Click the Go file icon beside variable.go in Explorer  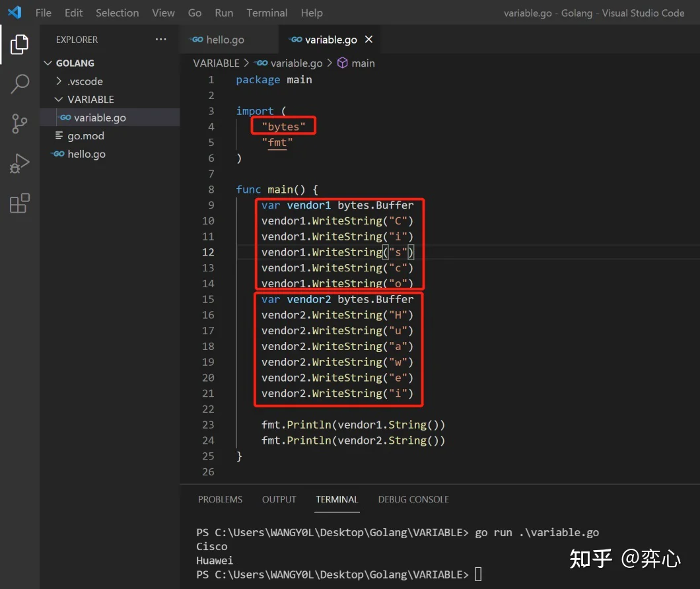pyautogui.click(x=65, y=118)
